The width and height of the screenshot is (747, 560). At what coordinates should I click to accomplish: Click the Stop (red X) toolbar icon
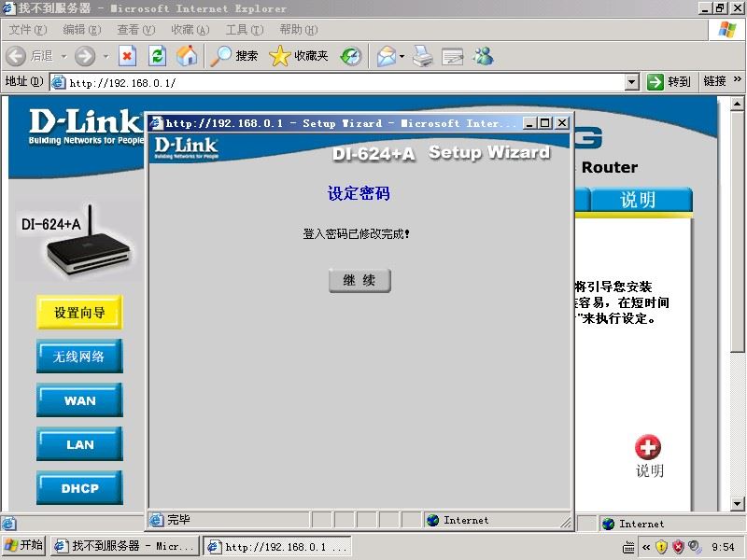pos(127,56)
